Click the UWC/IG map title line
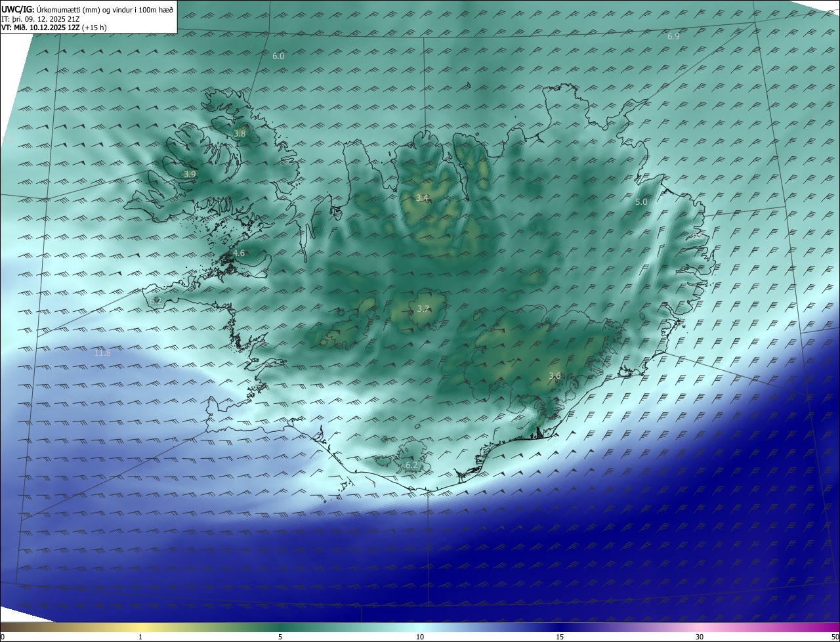The height and width of the screenshot is (642, 840). pyautogui.click(x=87, y=9)
